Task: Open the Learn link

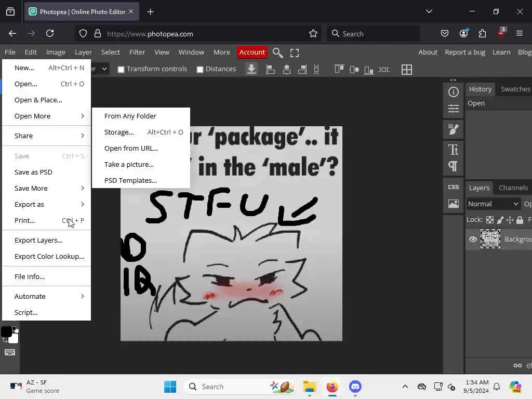Action: (x=501, y=52)
